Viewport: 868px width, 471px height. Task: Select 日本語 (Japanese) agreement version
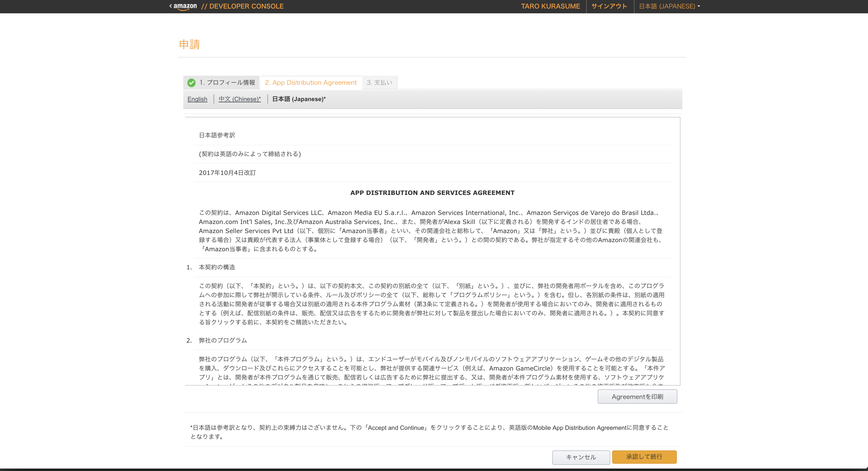299,99
